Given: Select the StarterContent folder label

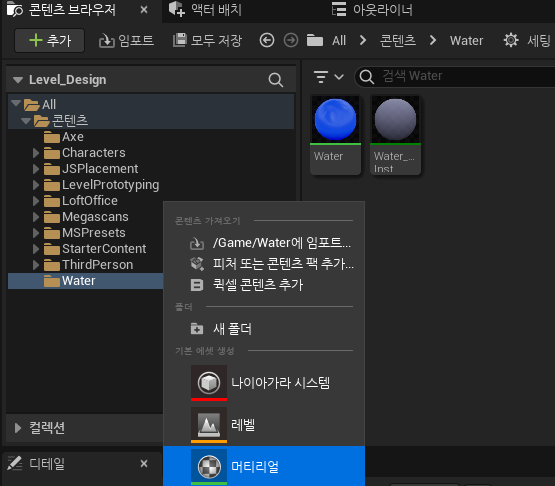Looking at the screenshot, I should (104, 249).
